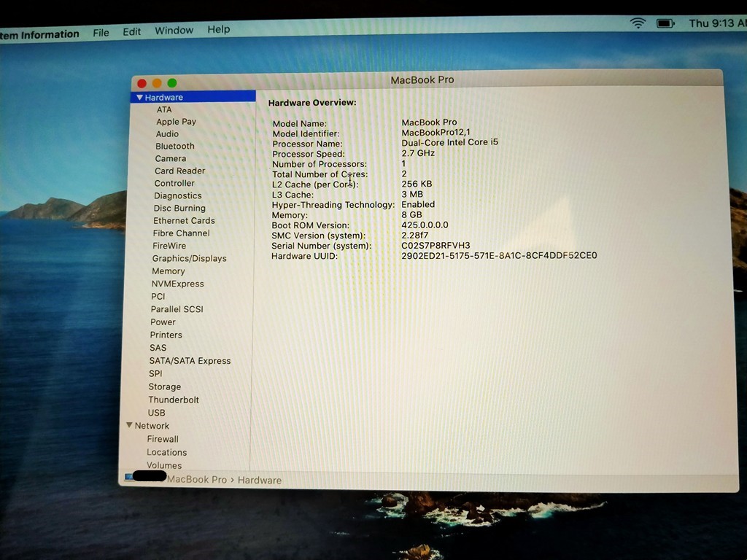Select the Network category row
747x560 pixels.
click(152, 426)
